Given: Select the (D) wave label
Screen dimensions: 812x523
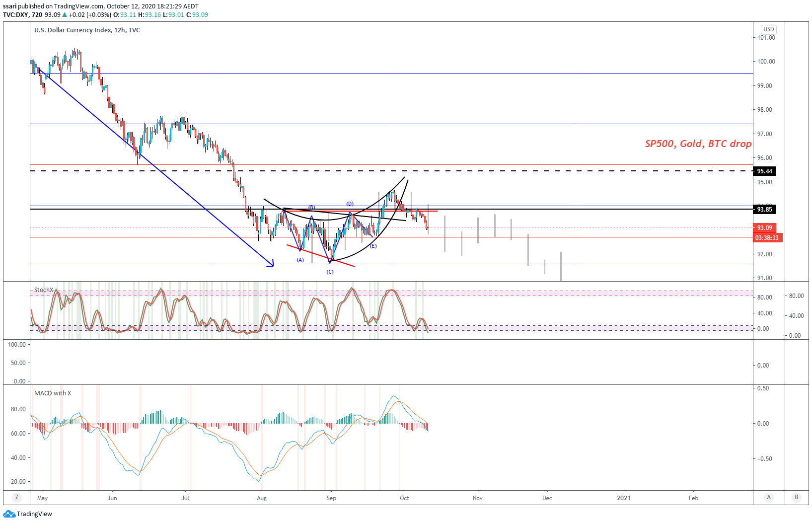Looking at the screenshot, I should pos(350,204).
